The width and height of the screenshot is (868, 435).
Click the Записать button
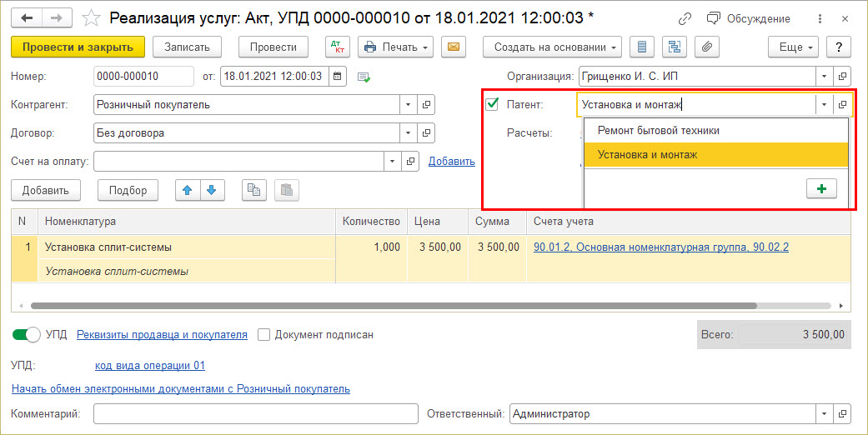click(x=187, y=47)
